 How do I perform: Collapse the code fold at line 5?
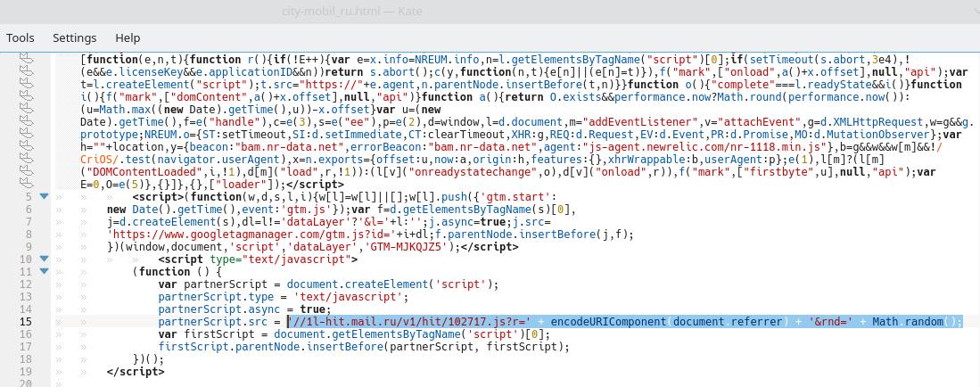44,196
